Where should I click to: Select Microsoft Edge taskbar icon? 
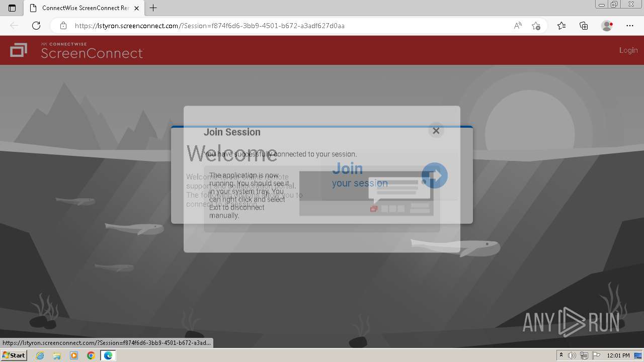(108, 355)
